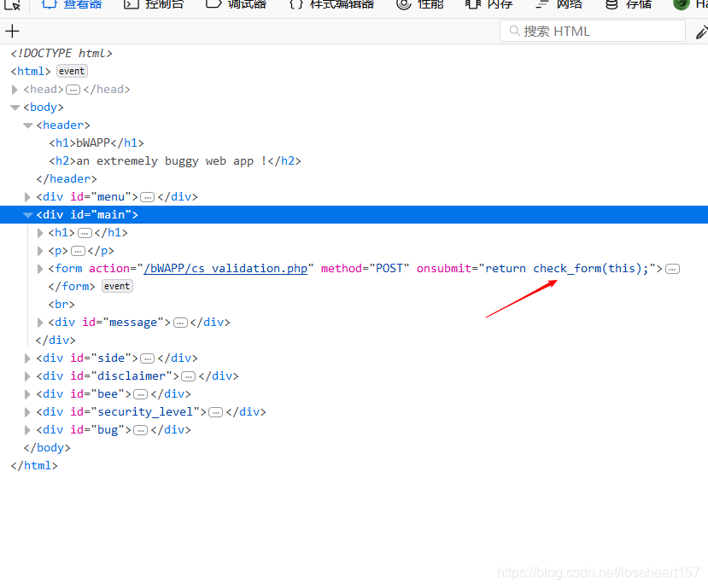
Task: Expand the div id="menu" node
Action: tap(27, 197)
